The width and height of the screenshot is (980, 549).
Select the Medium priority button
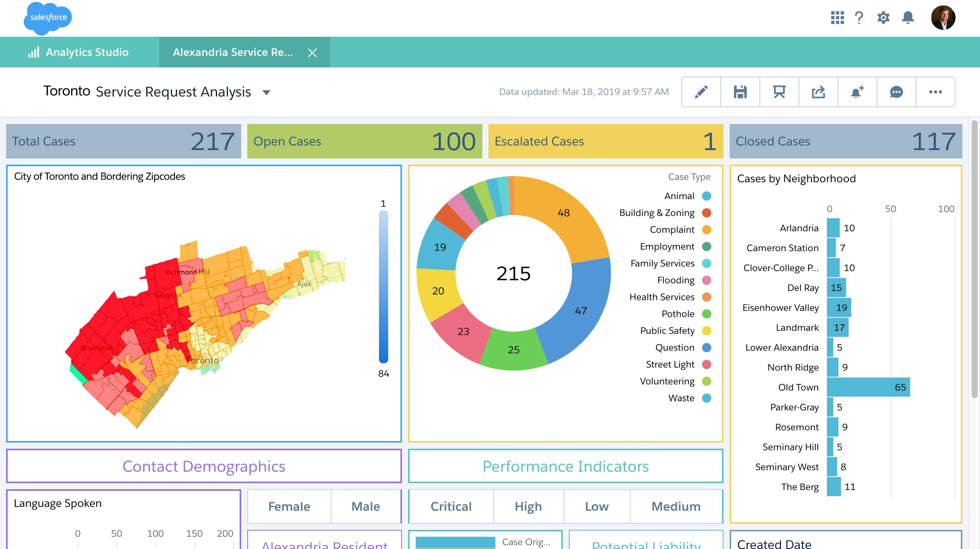676,507
